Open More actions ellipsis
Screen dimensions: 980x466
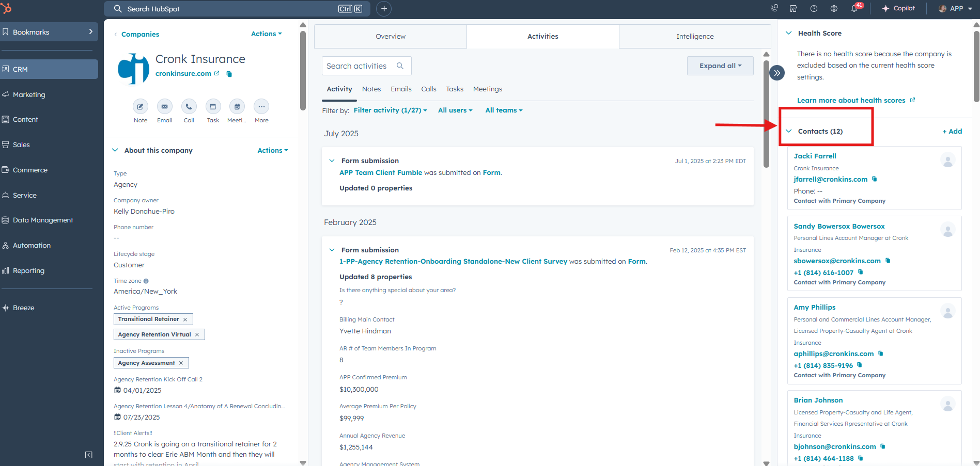point(261,106)
